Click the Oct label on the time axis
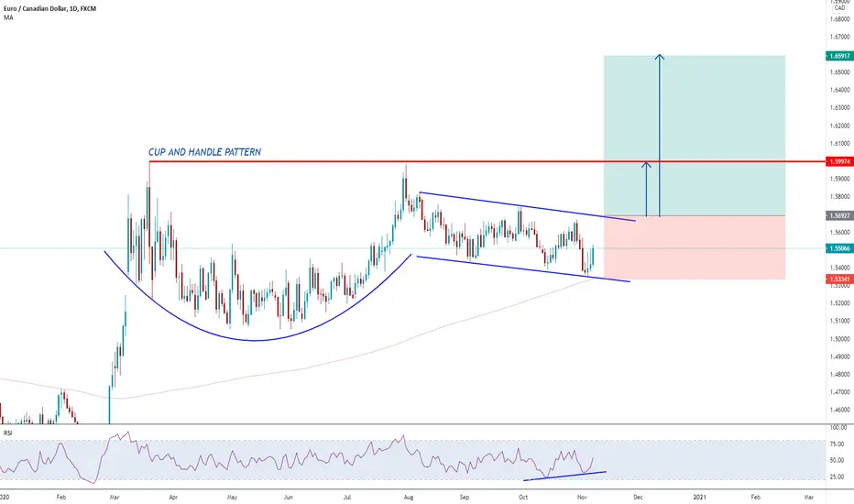Image resolution: width=854 pixels, height=504 pixels. click(x=523, y=497)
